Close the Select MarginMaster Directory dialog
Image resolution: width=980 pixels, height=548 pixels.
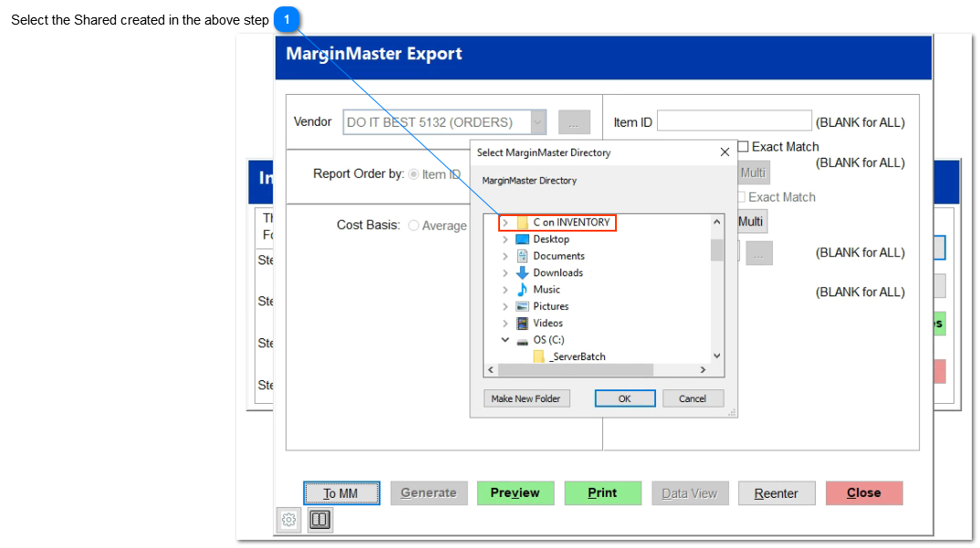click(x=725, y=152)
